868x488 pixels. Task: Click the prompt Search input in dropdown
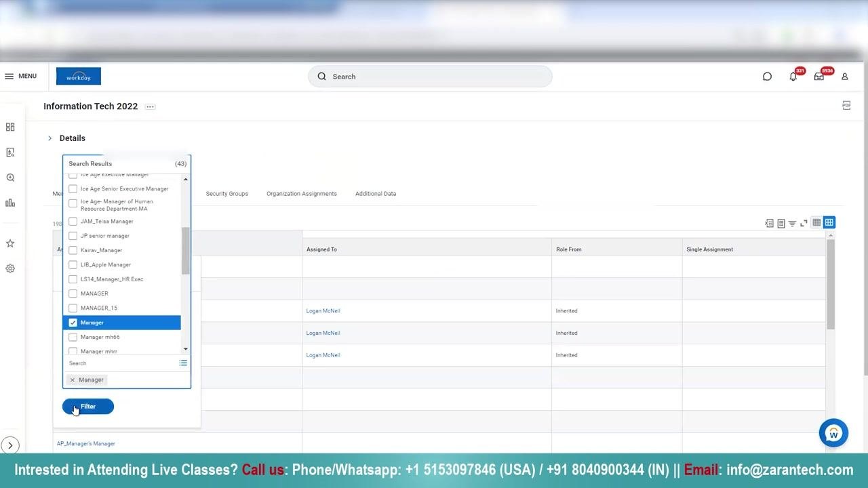coord(122,363)
